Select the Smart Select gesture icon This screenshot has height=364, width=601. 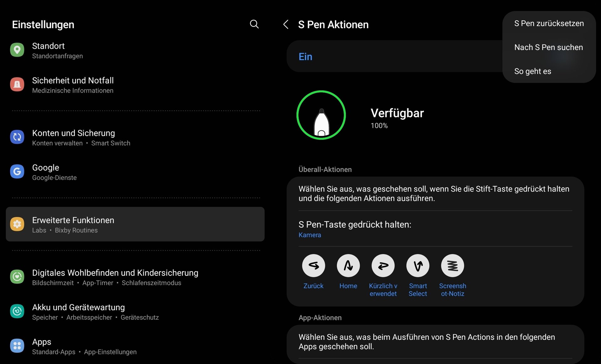[418, 265]
